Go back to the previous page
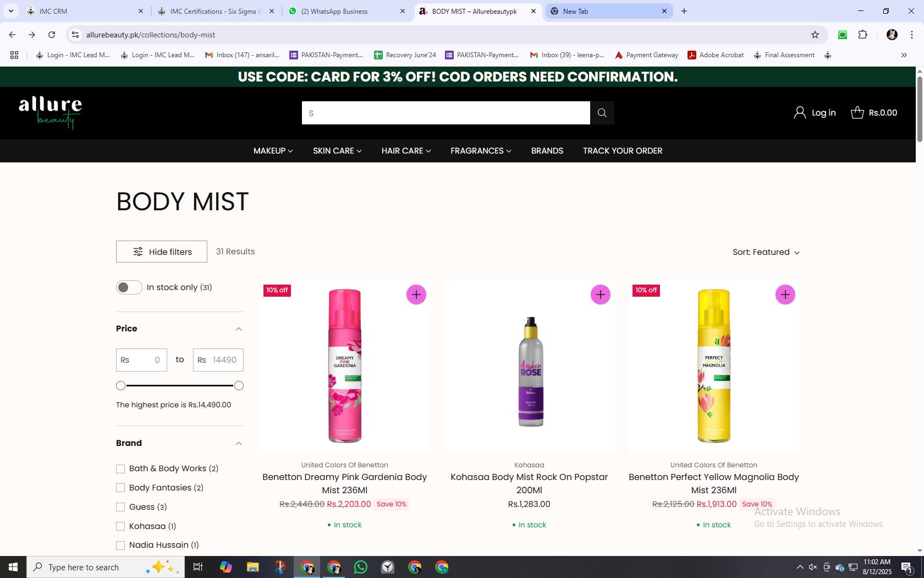924x578 pixels. [12, 35]
